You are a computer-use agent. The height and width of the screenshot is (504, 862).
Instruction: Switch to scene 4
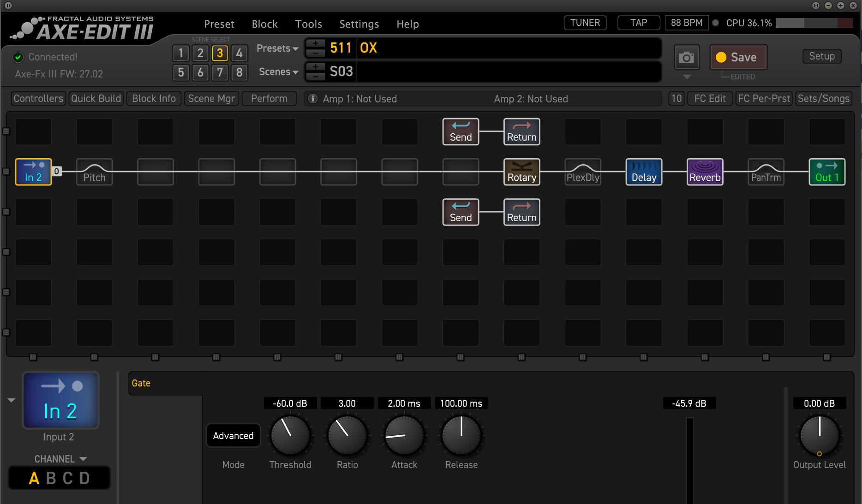(239, 53)
